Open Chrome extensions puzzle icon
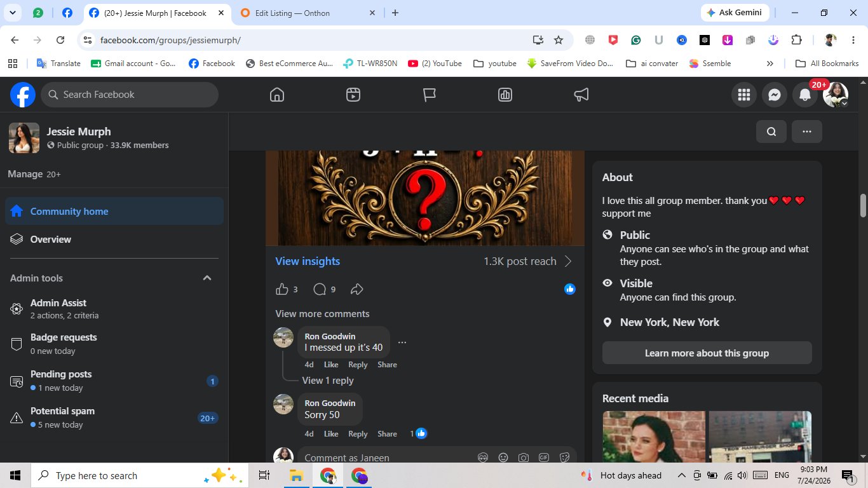Screen dimensions: 868x488 point(796,40)
